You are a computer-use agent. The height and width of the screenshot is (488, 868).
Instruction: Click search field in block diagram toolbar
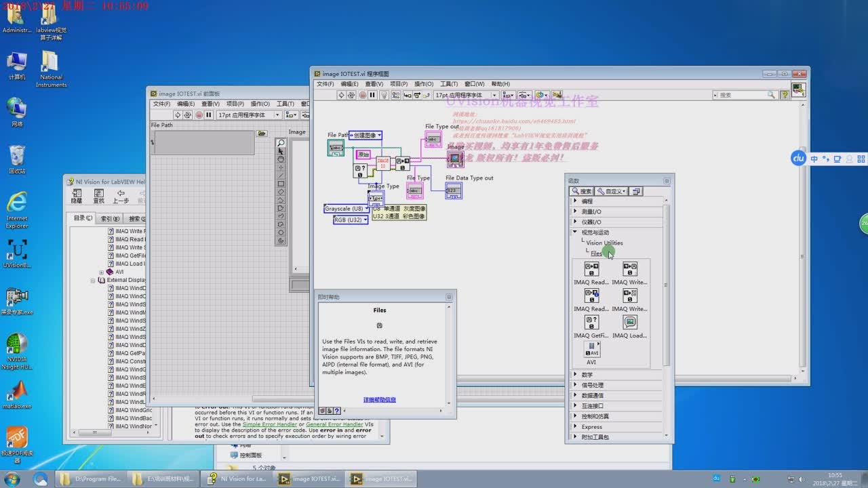[x=745, y=95]
